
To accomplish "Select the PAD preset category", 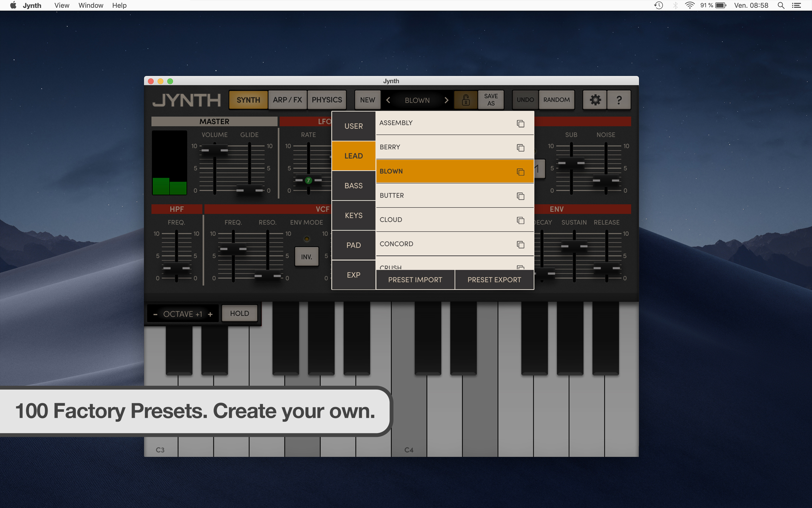I will pos(353,245).
